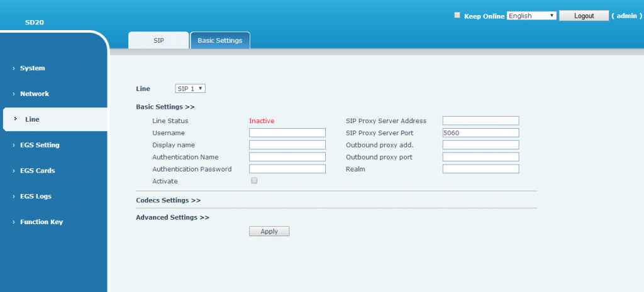Viewport: 644px width, 292px height.
Task: Click the Authentication Password field
Action: click(287, 169)
